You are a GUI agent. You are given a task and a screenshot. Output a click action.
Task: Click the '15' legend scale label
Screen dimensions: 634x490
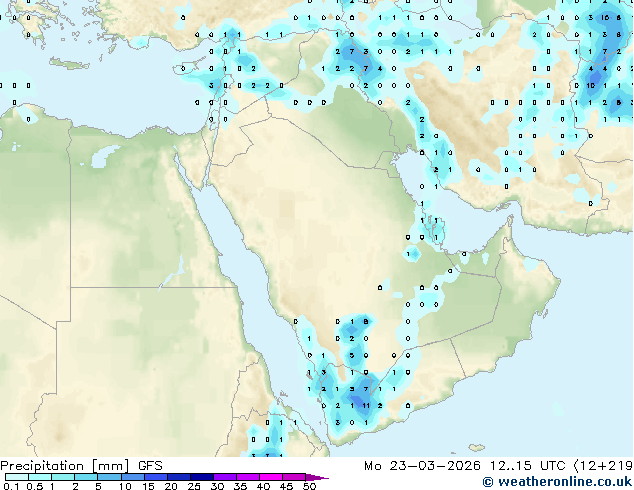(x=148, y=486)
